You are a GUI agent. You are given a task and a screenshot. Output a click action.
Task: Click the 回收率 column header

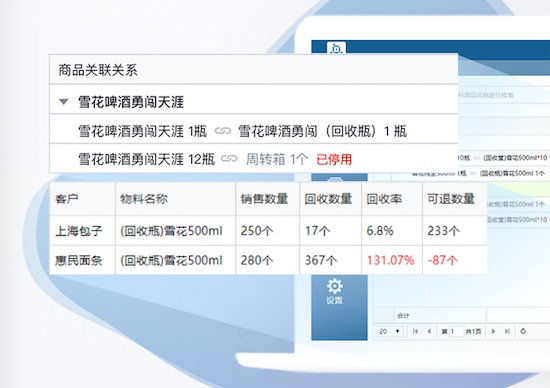click(x=392, y=199)
